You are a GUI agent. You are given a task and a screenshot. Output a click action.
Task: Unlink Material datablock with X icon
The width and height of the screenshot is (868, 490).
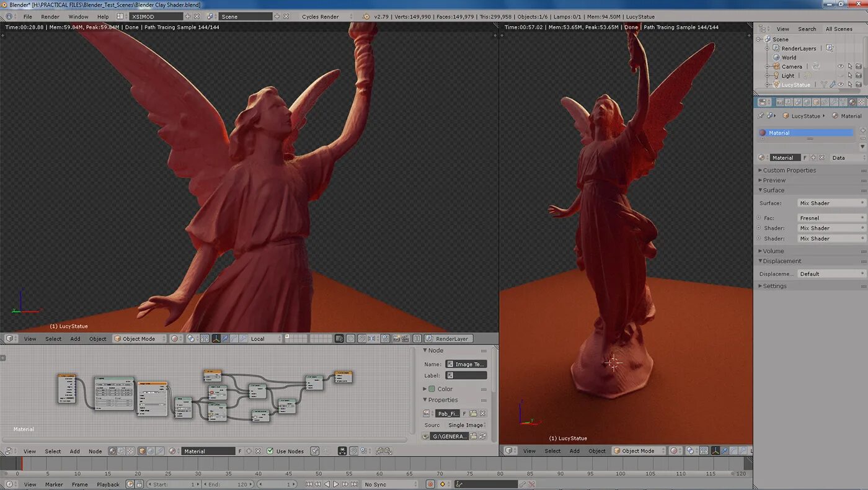pyautogui.click(x=822, y=158)
